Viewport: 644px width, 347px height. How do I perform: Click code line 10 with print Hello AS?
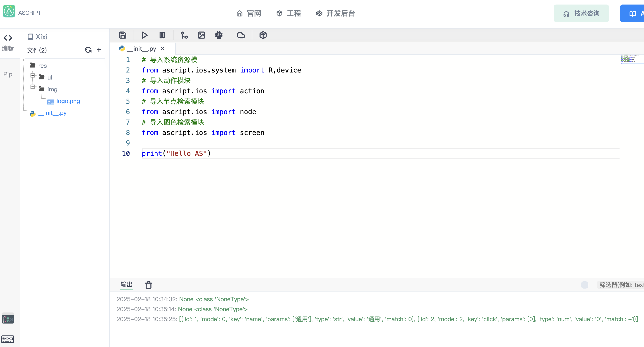pos(176,154)
